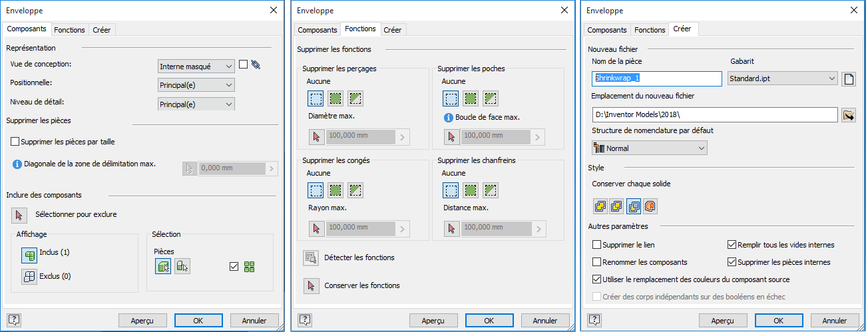This screenshot has height=332, width=868.
Task: Expand the Gabarit Standard.ipt dropdown
Action: pos(782,79)
